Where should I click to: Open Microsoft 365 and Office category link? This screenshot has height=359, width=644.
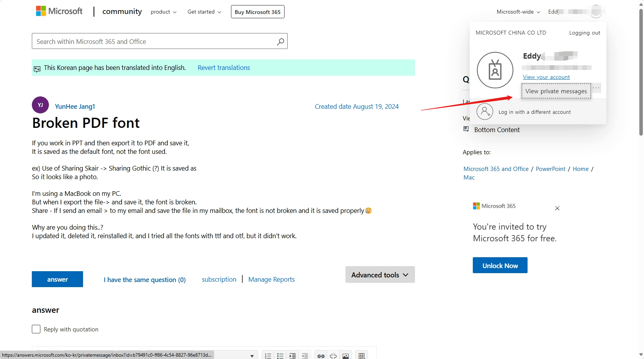(x=496, y=169)
